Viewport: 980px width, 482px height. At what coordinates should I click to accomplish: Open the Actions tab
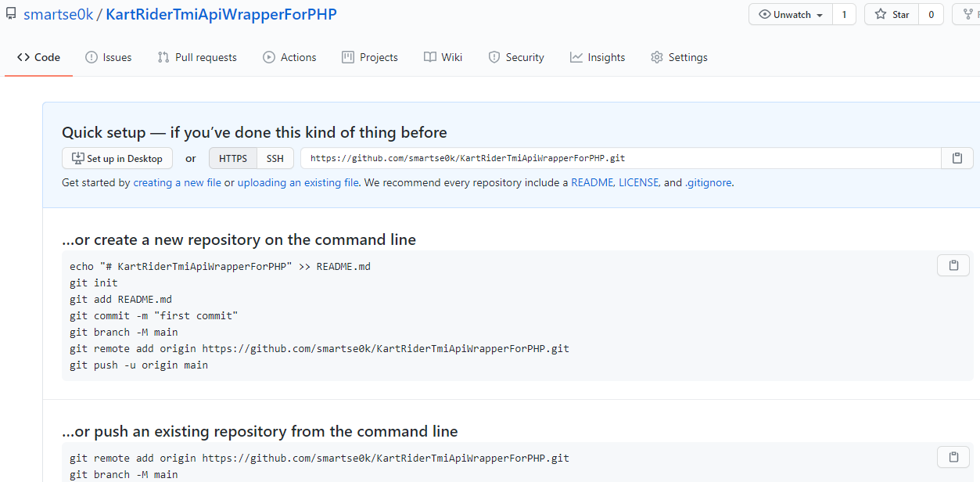289,57
